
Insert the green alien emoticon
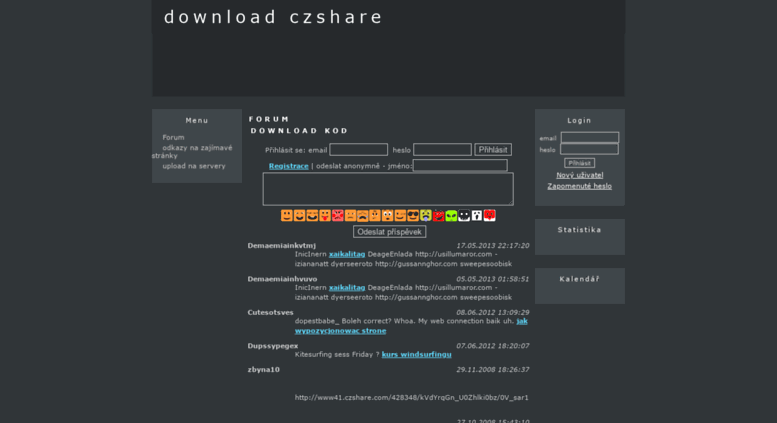point(451,215)
